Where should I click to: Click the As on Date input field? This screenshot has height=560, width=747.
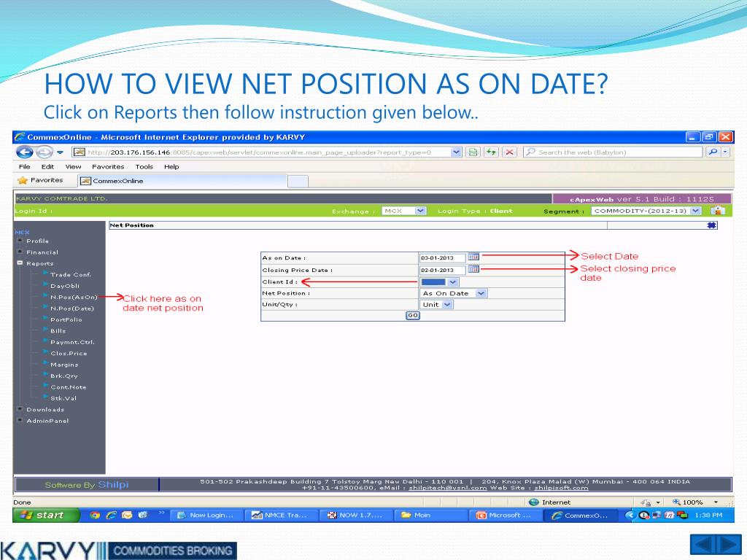tap(442, 257)
